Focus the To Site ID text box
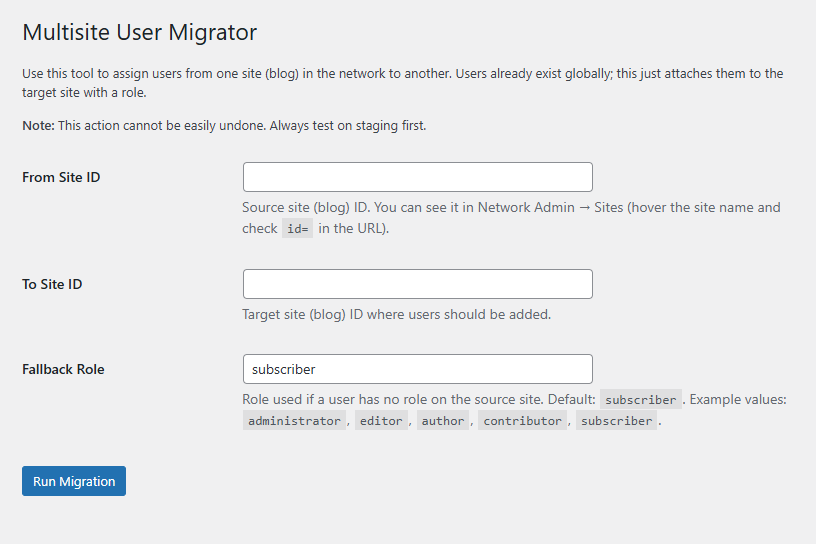The image size is (816, 544). [417, 284]
